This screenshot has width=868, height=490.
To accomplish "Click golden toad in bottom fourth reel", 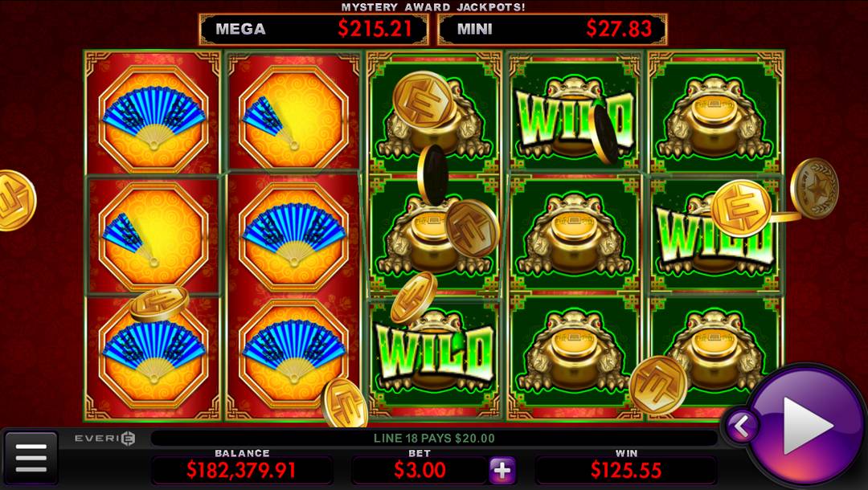I will click(575, 353).
